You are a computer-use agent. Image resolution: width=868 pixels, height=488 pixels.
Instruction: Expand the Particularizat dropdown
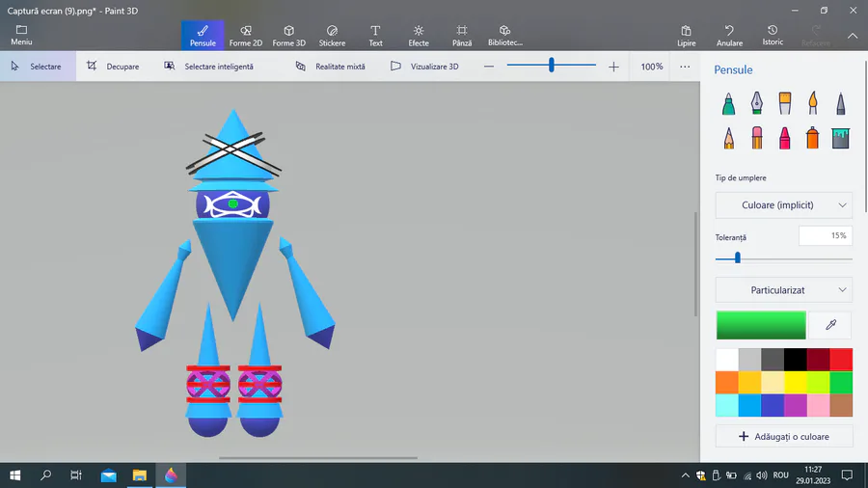784,290
